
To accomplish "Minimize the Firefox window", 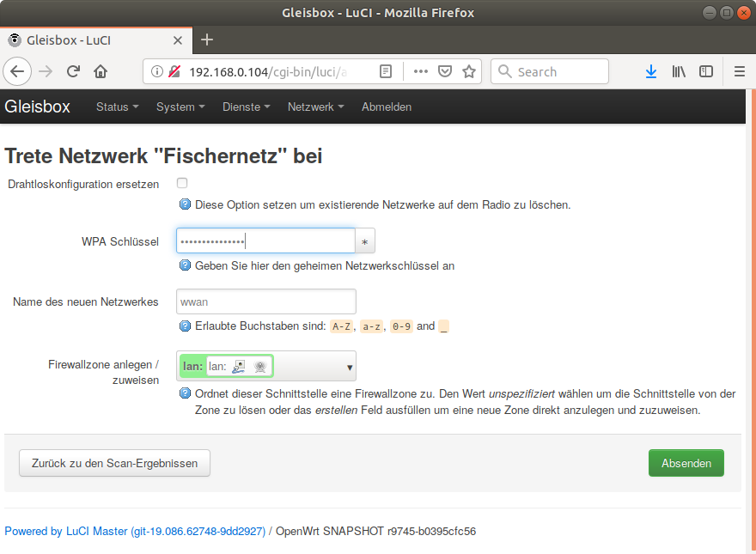I will [709, 13].
